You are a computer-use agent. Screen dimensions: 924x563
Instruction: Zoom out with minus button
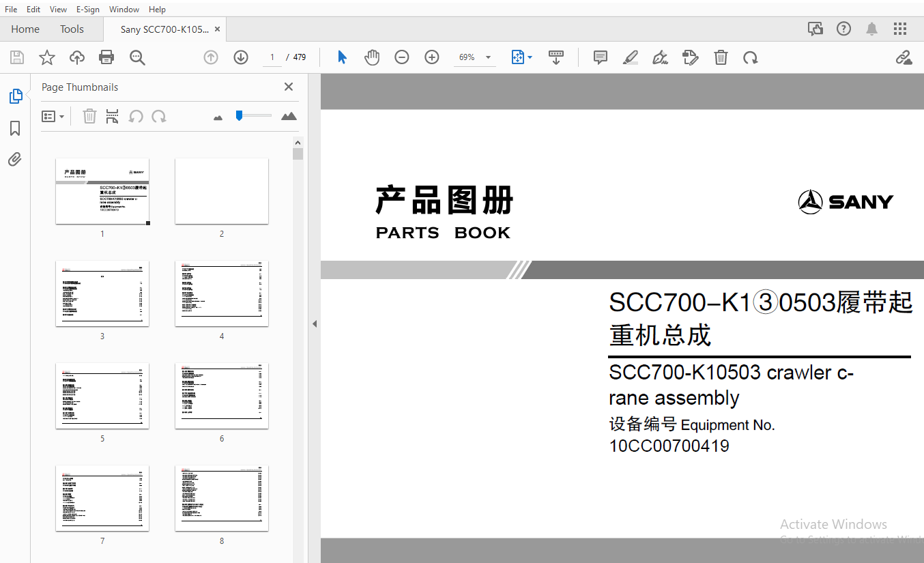(x=402, y=57)
